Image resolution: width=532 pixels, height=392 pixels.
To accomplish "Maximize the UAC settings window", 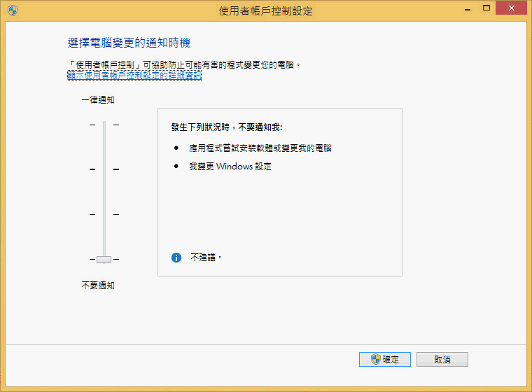I will click(x=486, y=8).
